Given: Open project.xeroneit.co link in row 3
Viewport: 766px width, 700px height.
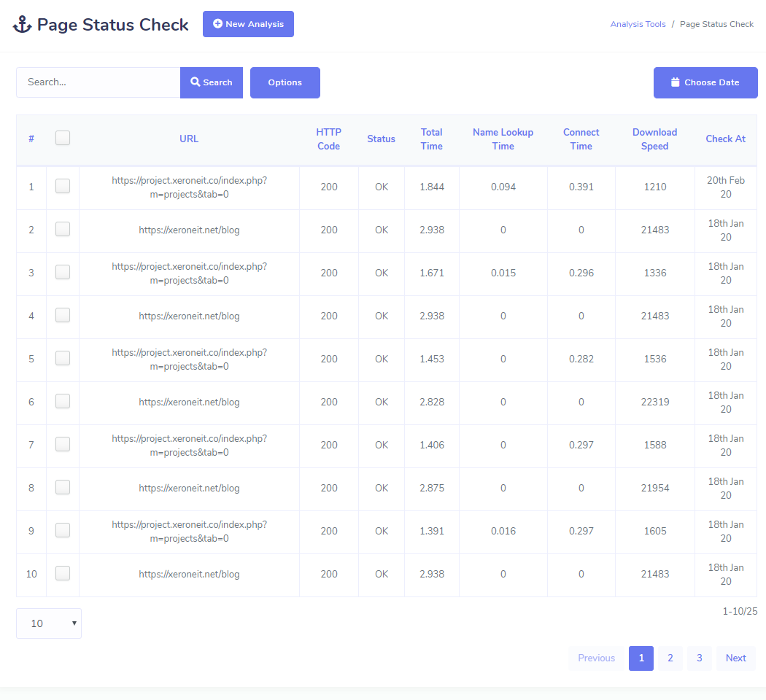Looking at the screenshot, I should (189, 273).
